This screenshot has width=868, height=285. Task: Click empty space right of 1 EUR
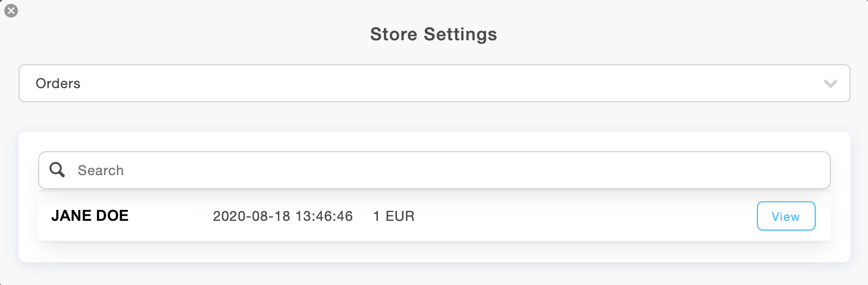coord(572,216)
